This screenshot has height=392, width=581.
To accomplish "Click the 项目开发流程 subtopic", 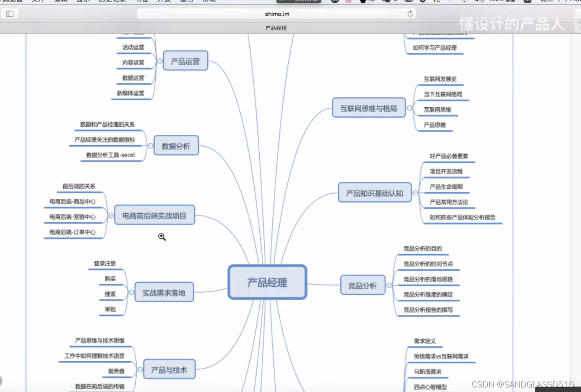I will click(x=446, y=172).
